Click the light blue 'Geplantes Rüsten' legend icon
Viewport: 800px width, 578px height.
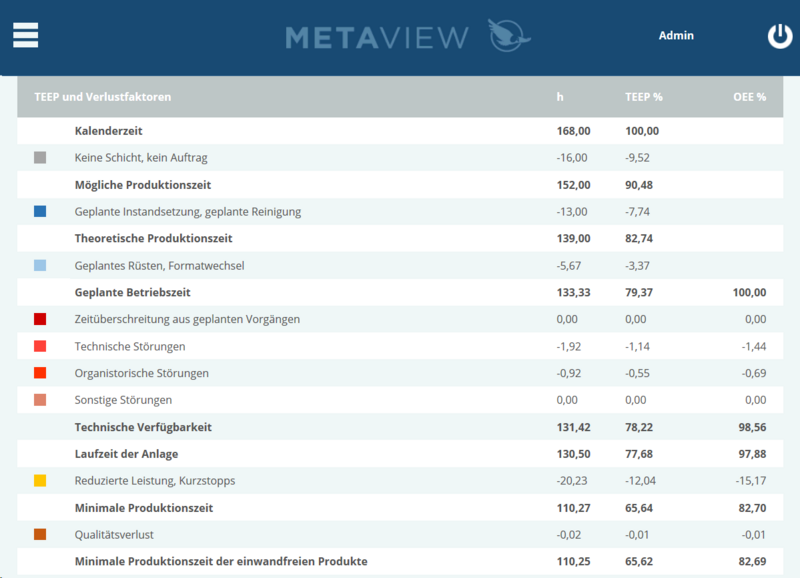pyautogui.click(x=41, y=265)
